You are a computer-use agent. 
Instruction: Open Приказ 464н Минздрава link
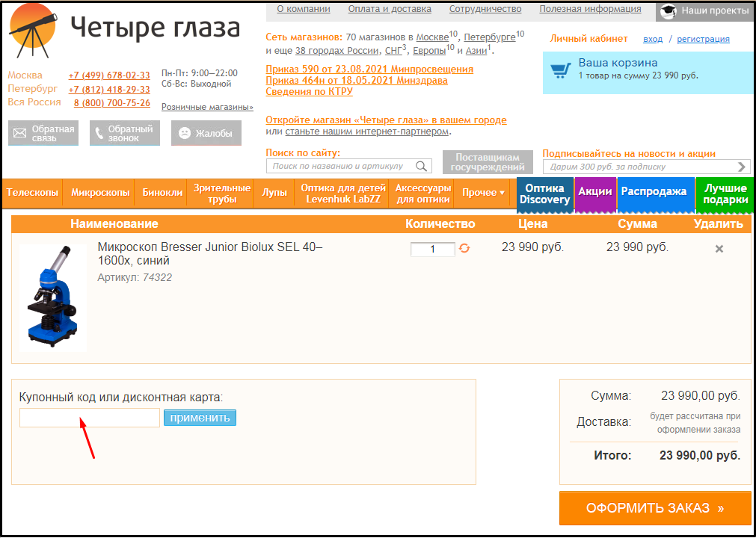pyautogui.click(x=357, y=81)
